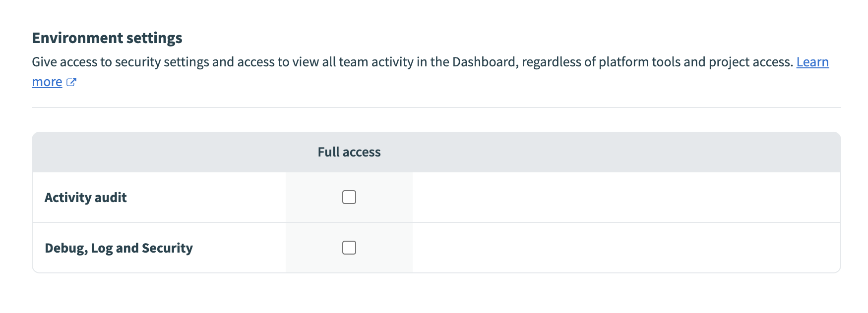Click the Environment settings heading
Viewport: 868px width, 313px height.
(107, 38)
